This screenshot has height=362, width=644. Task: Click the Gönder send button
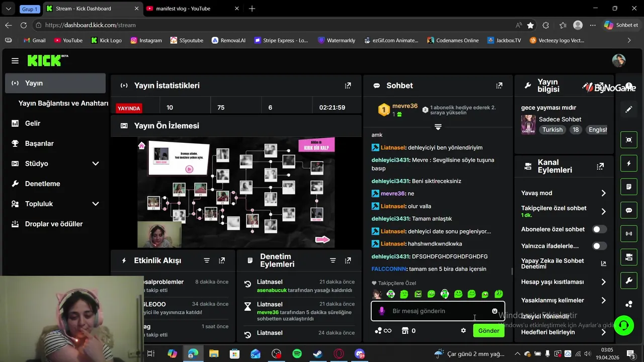[489, 331]
